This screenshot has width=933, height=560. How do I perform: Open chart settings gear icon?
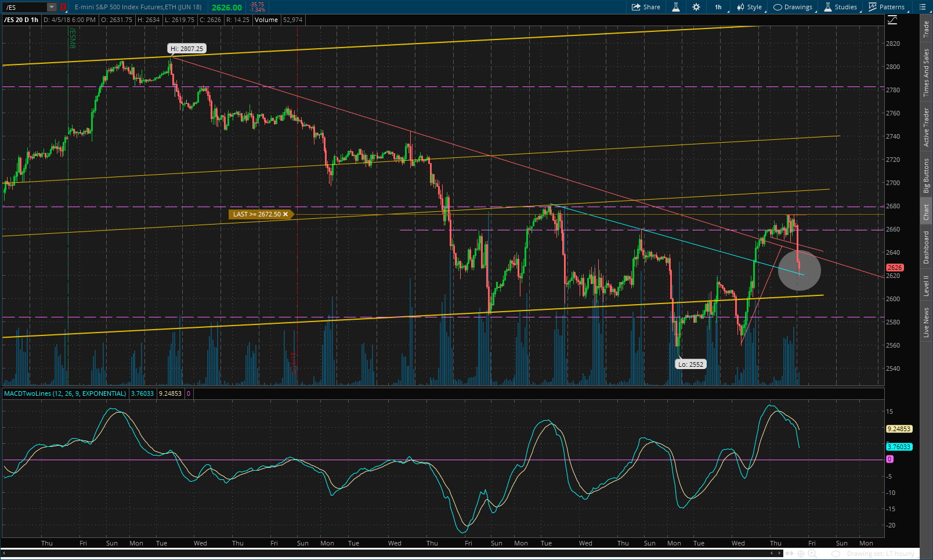696,7
